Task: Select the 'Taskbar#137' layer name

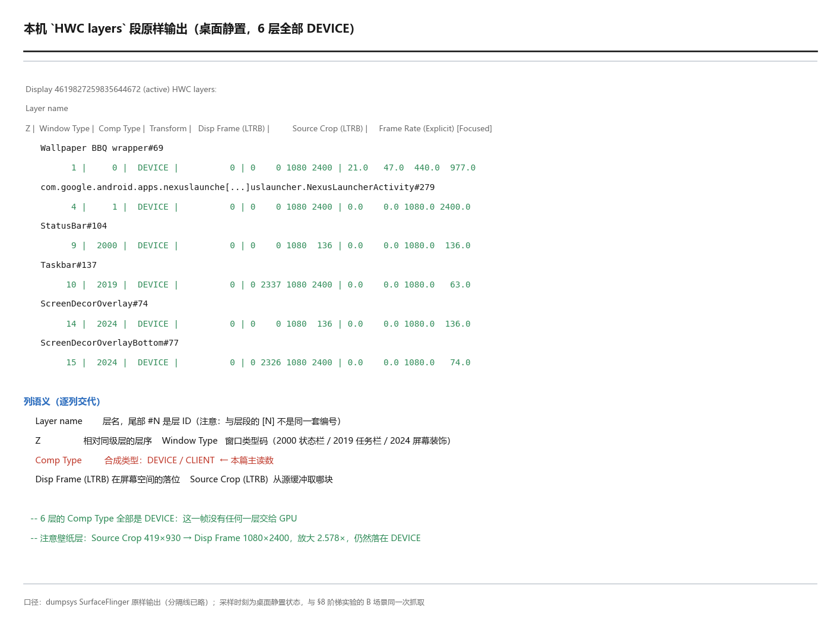Action: point(68,265)
